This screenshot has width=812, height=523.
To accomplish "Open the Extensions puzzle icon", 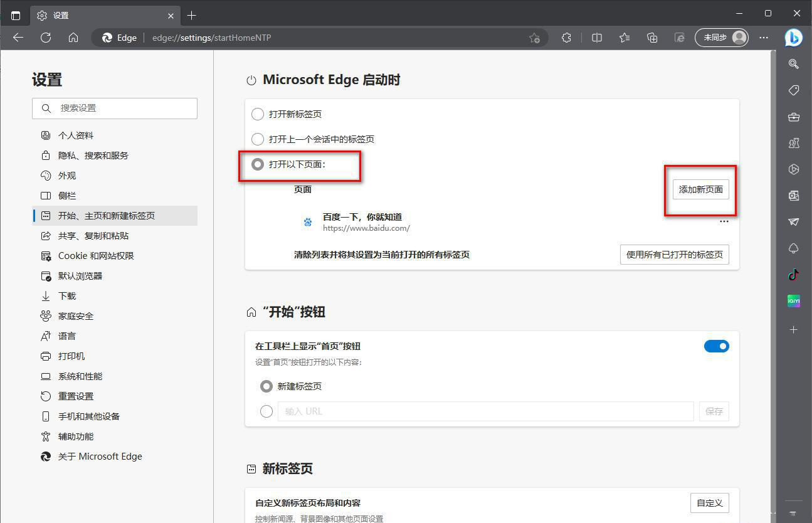I will click(566, 38).
